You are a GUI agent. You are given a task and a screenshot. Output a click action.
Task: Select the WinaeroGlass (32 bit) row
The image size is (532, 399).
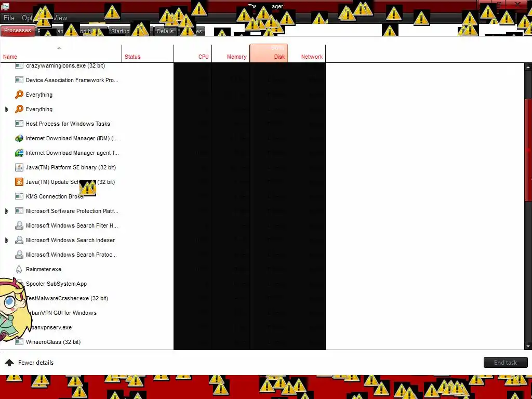(87, 342)
